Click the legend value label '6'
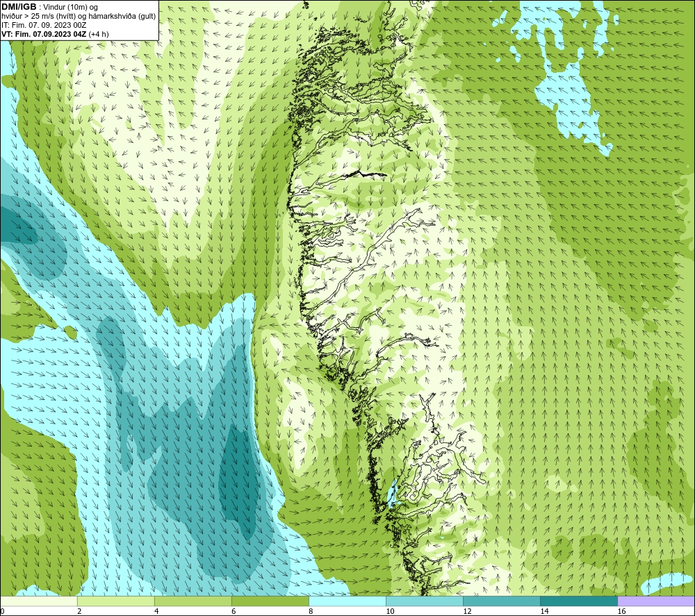This screenshot has width=695, height=616. (x=234, y=612)
